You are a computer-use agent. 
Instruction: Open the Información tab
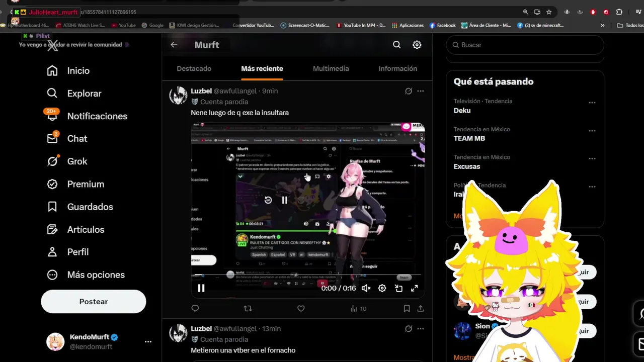pyautogui.click(x=398, y=68)
